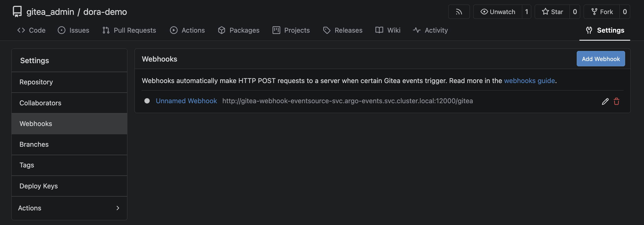Open the Packages tab

click(239, 30)
